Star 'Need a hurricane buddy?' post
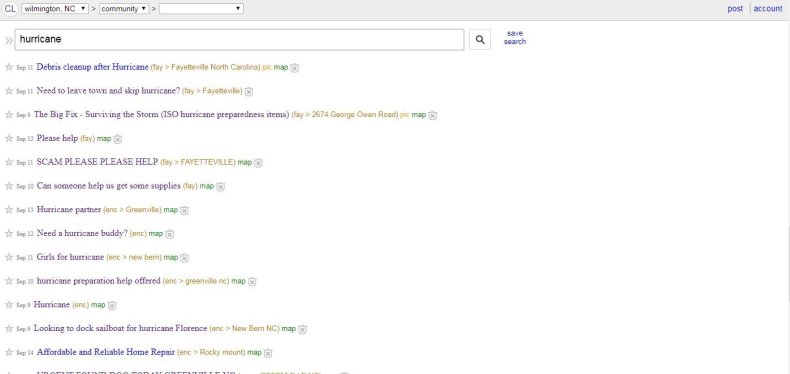The height and width of the screenshot is (374, 790). click(x=9, y=233)
